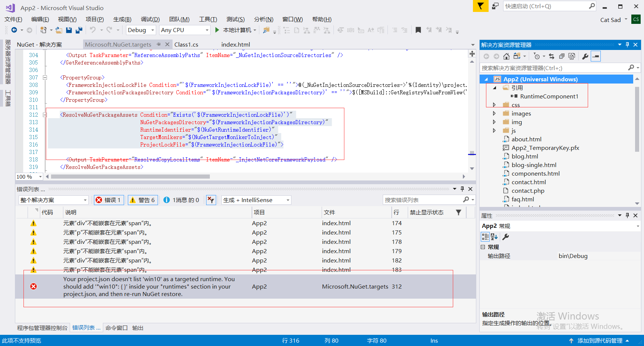
Task: Open the Debug configuration dropdown
Action: coord(141,30)
